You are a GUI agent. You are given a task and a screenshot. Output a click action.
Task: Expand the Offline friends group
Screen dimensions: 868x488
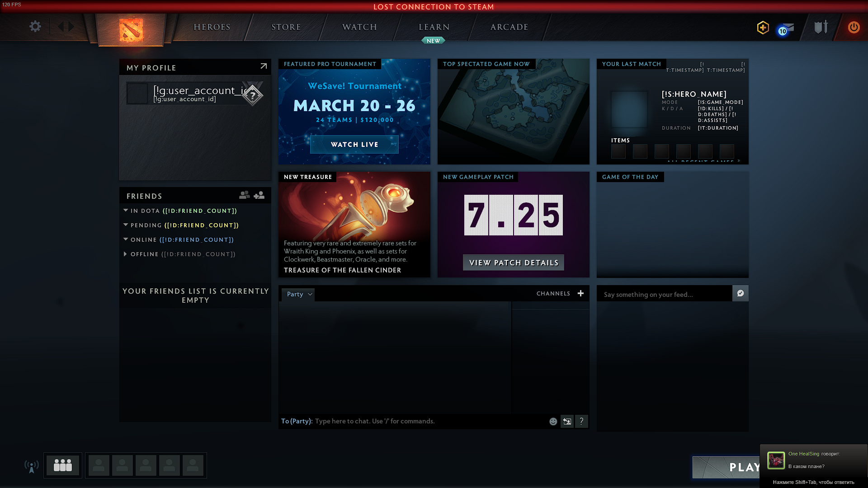[125, 254]
